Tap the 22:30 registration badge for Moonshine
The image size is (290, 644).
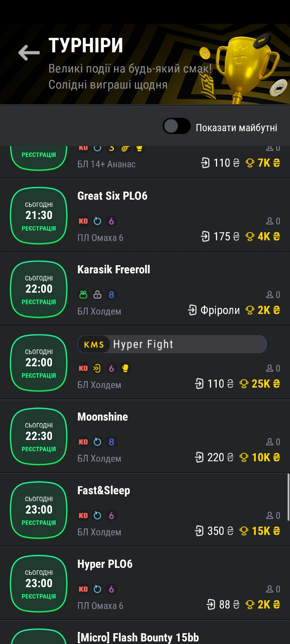tap(39, 436)
